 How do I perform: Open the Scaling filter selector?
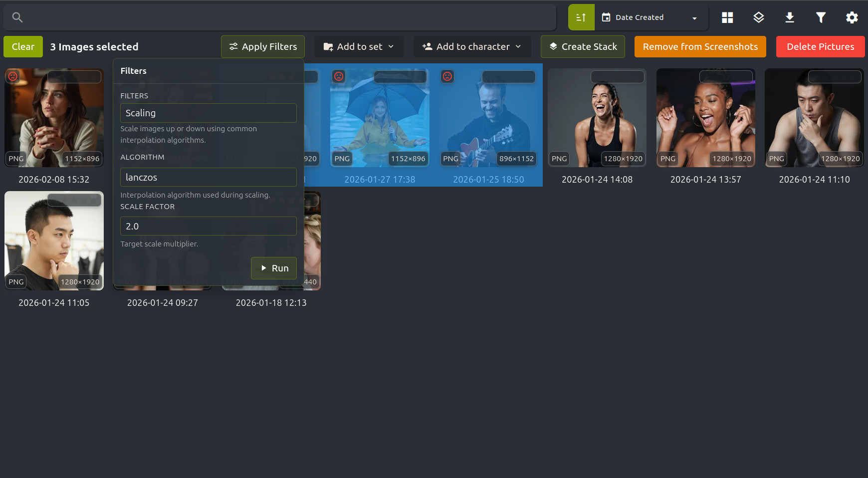point(208,113)
